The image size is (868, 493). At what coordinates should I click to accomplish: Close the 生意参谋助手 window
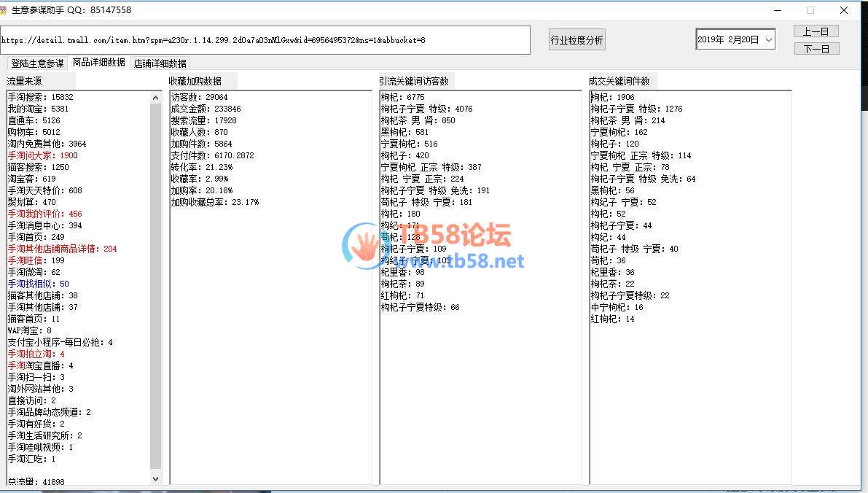point(844,10)
